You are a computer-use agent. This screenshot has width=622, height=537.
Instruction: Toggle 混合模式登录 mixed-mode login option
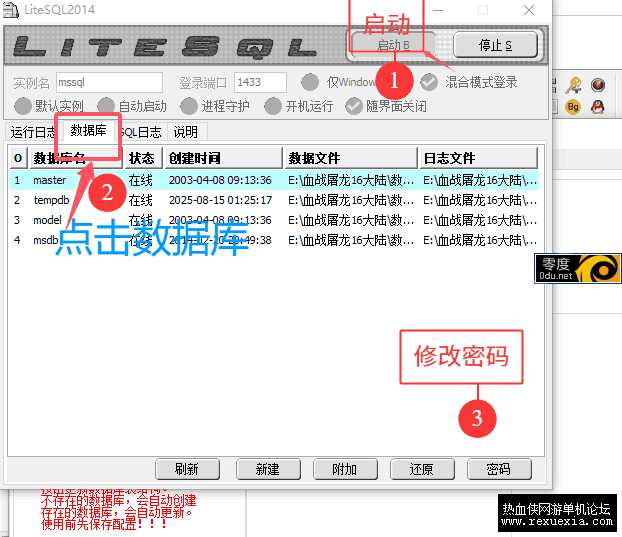pyautogui.click(x=429, y=82)
